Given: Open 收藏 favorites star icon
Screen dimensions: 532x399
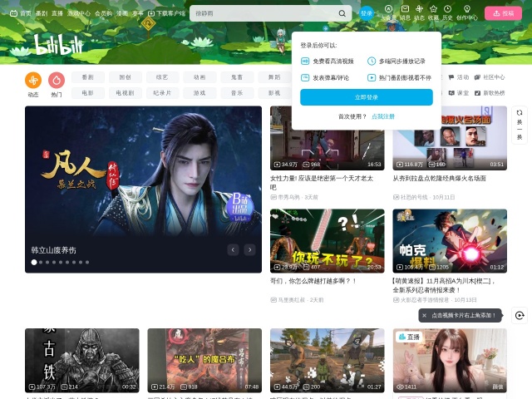Looking at the screenshot, I should pos(433,9).
